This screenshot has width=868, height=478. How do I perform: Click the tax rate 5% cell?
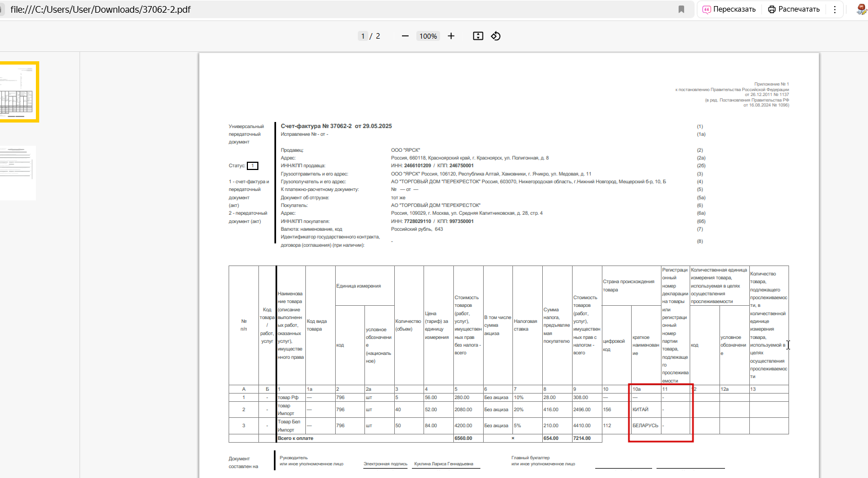(x=527, y=426)
